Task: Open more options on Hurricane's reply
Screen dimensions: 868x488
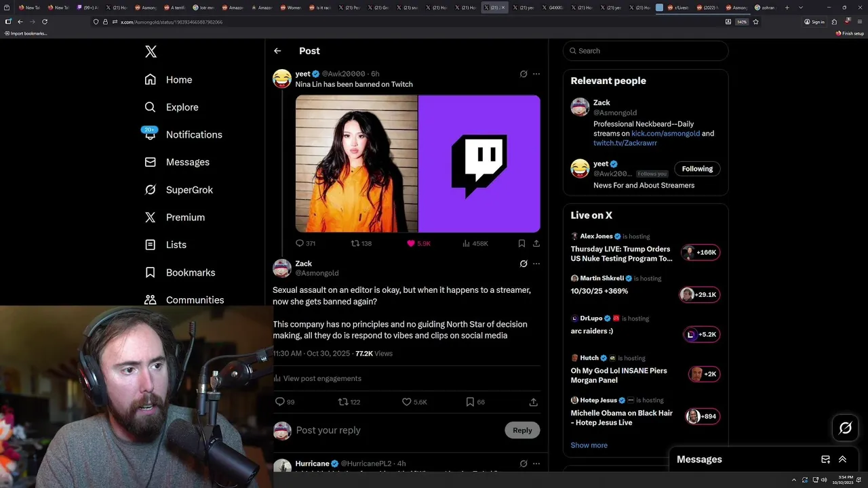Action: 536,464
